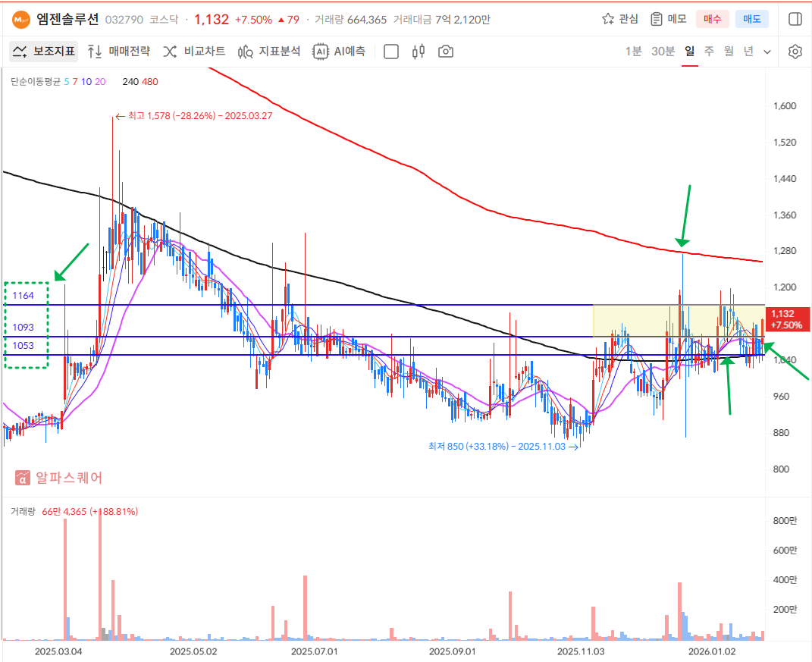812x662 pixels.
Task: Open 지표분석 indicator analysis
Action: [269, 52]
